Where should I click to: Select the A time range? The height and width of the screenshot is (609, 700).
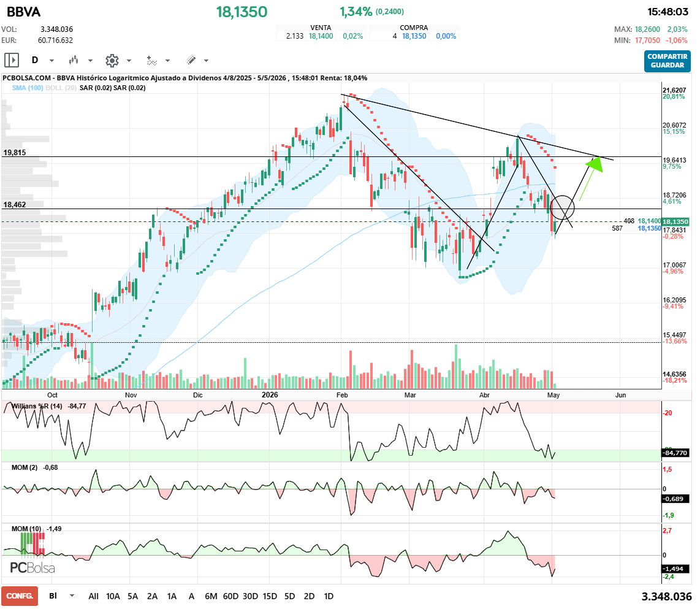coord(191,596)
